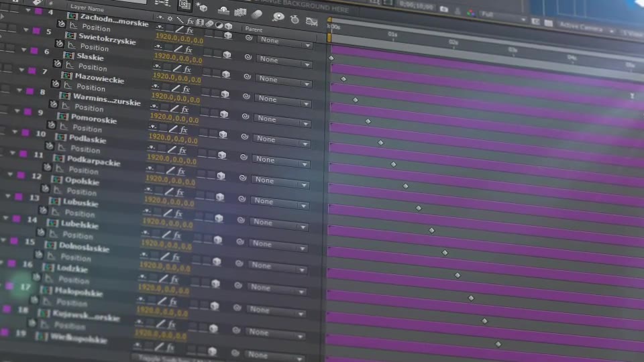Toggle Position stopwatch under Mazowieckie
This screenshot has width=644, height=362.
56,84
